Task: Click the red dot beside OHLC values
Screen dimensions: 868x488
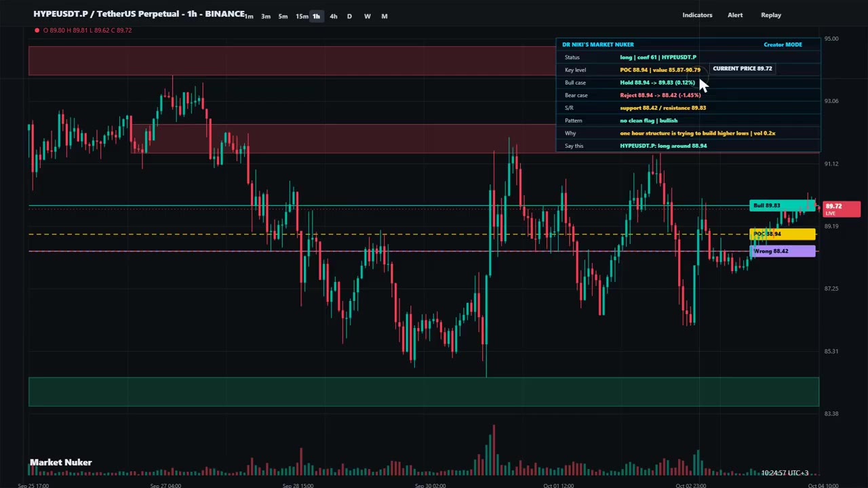Action: (x=37, y=30)
